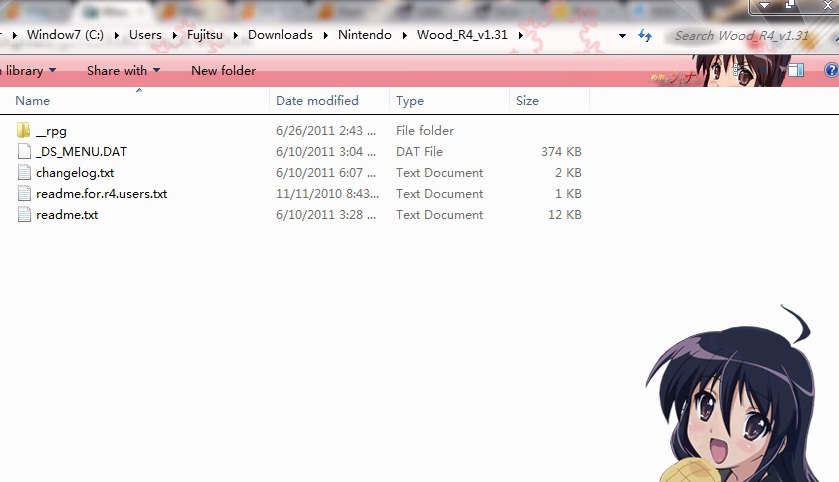Click the 2 KB size cell
The height and width of the screenshot is (482, 839).
click(568, 173)
